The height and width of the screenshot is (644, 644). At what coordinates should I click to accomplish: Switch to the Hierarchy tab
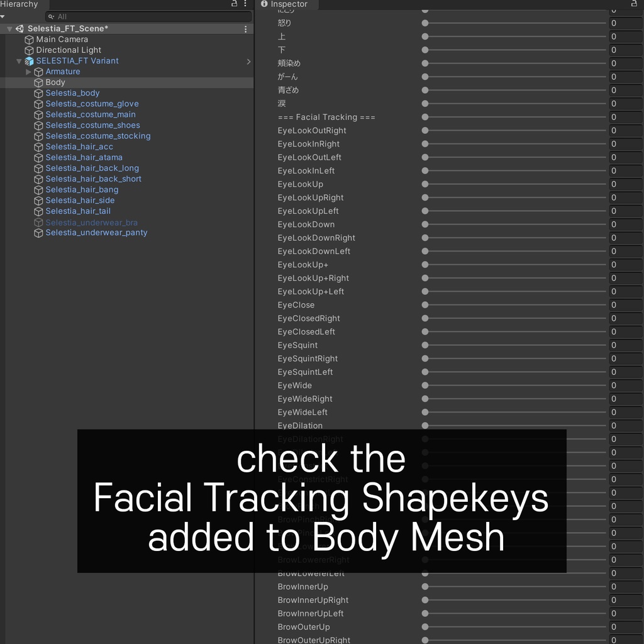coord(19,4)
